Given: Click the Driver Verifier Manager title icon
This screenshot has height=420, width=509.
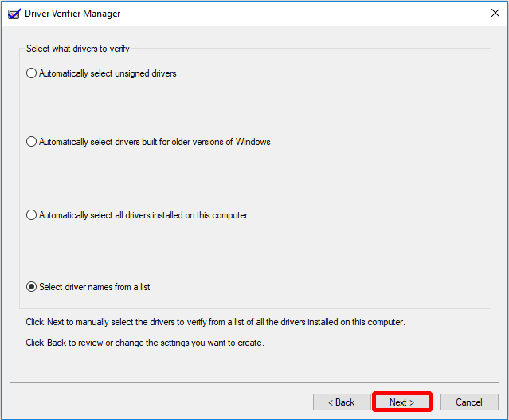Looking at the screenshot, I should pos(14,14).
